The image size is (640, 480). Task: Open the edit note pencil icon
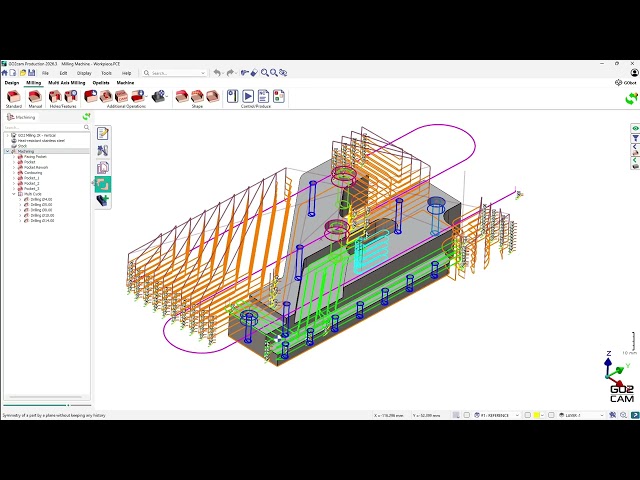(102, 133)
